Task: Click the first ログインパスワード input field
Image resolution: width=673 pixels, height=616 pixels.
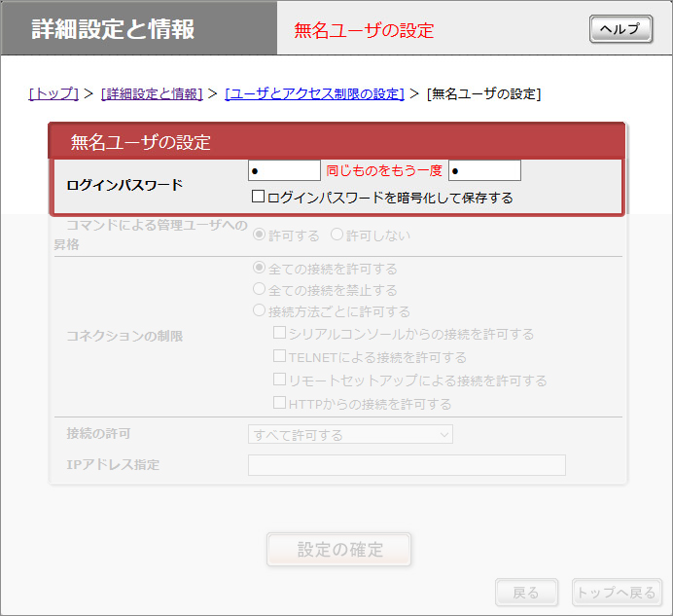Action: 284,171
